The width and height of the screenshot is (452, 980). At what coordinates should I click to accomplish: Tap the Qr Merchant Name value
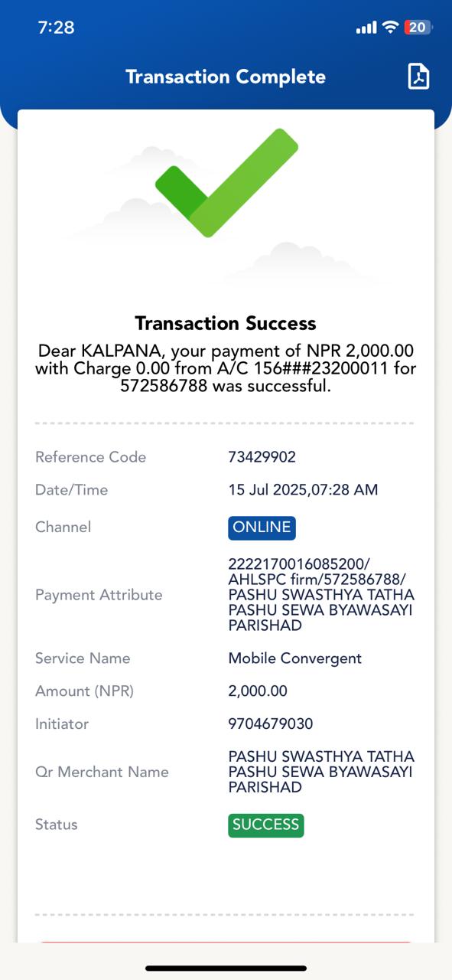pos(321,772)
